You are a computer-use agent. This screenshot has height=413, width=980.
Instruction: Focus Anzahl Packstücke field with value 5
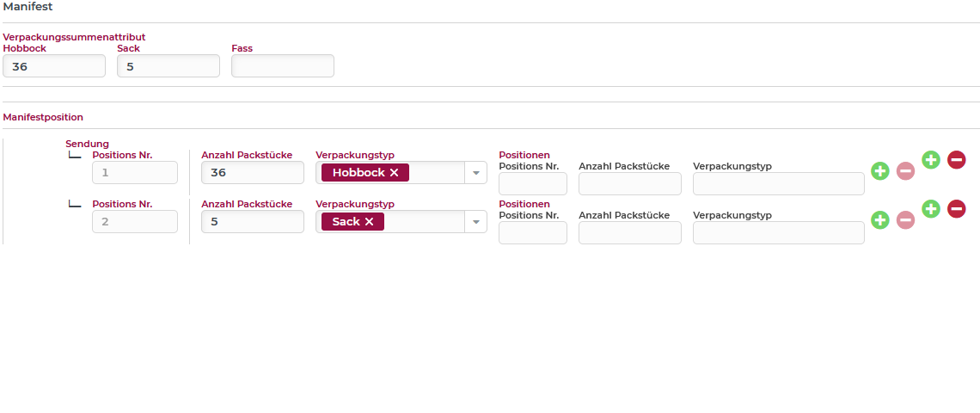point(252,222)
